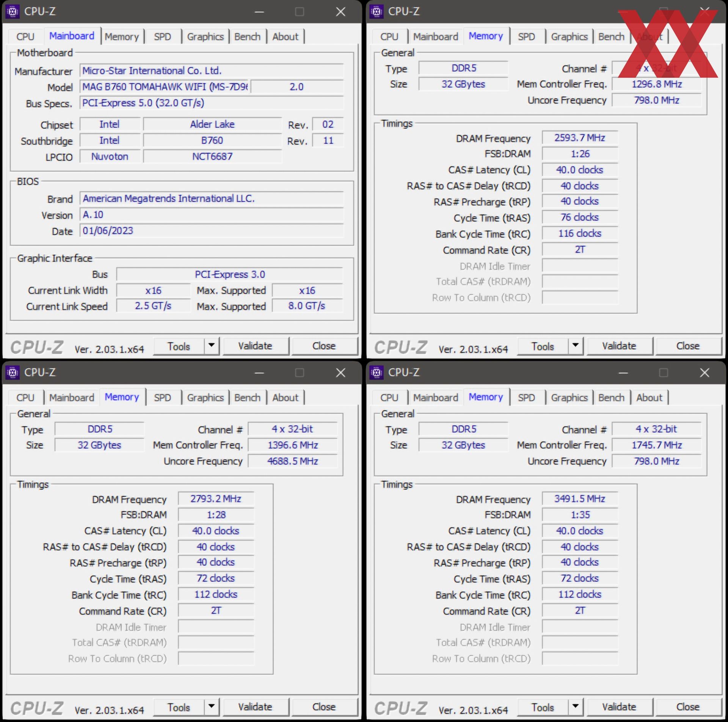Click the Tools button in the 3491.5 MHz window

pyautogui.click(x=543, y=707)
